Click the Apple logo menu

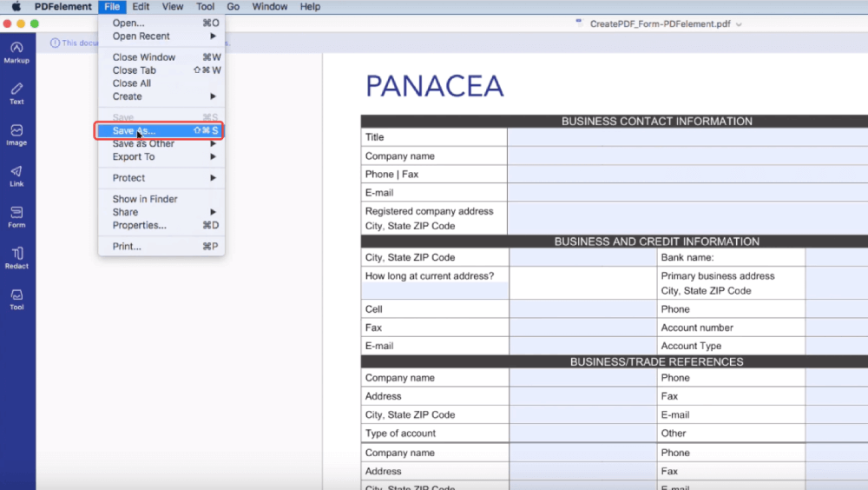16,7
